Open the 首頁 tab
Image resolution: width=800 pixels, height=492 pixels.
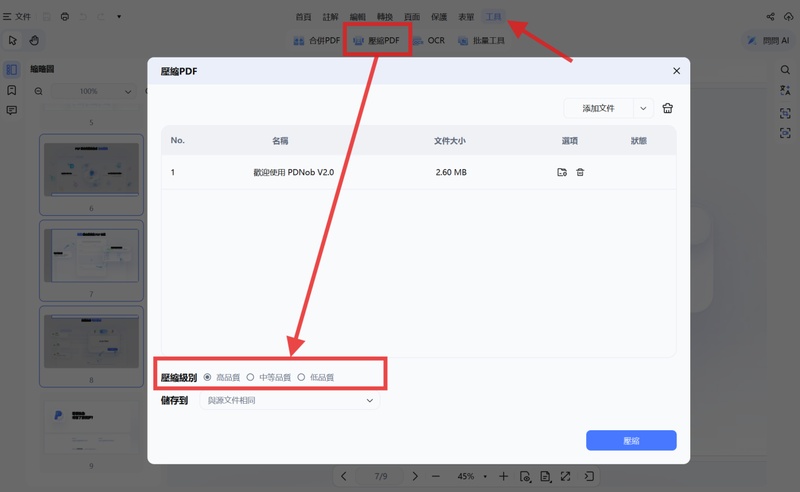(303, 17)
